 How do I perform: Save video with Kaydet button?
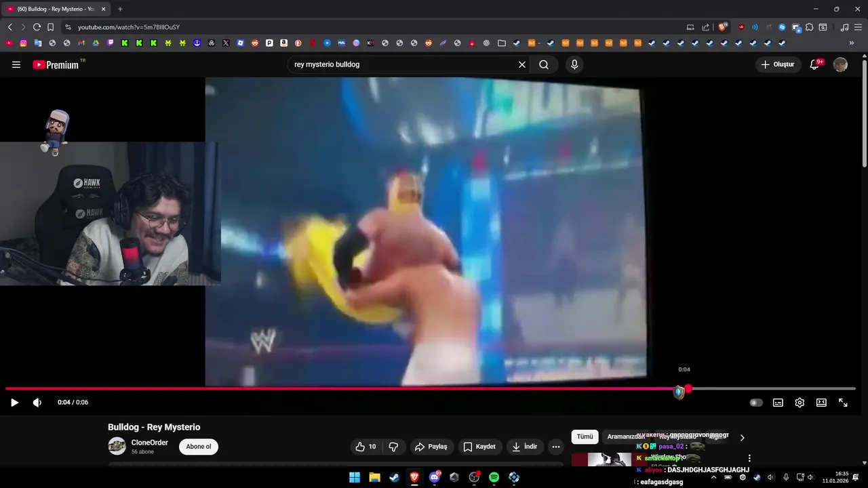(x=479, y=447)
